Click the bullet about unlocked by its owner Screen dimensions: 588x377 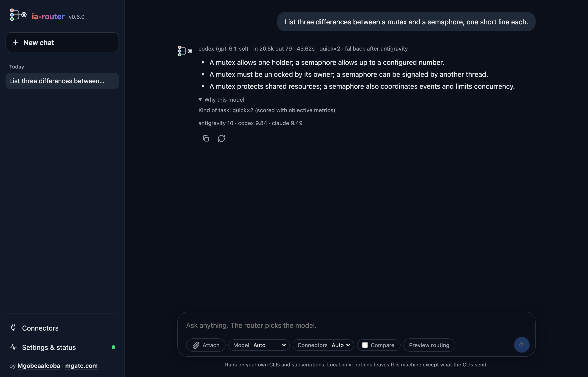348,74
